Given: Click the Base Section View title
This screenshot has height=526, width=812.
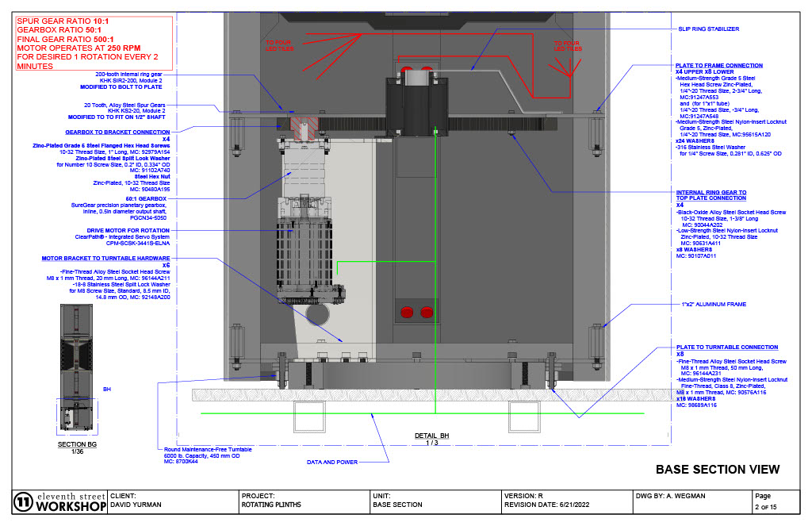Looking at the screenshot, I should tap(718, 470).
